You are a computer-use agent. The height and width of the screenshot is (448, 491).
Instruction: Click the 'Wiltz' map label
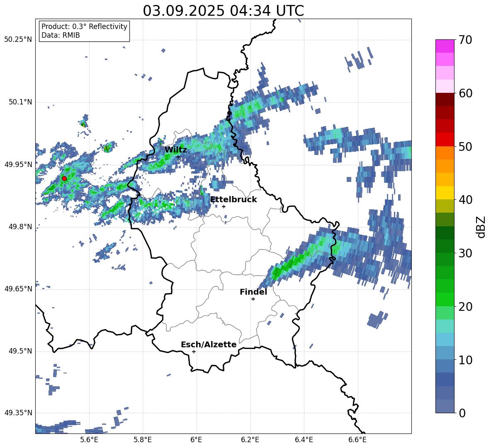tap(176, 150)
